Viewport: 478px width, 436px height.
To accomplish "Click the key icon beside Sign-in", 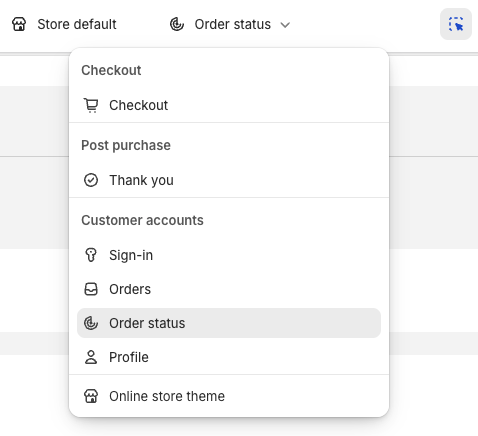I will pos(91,255).
